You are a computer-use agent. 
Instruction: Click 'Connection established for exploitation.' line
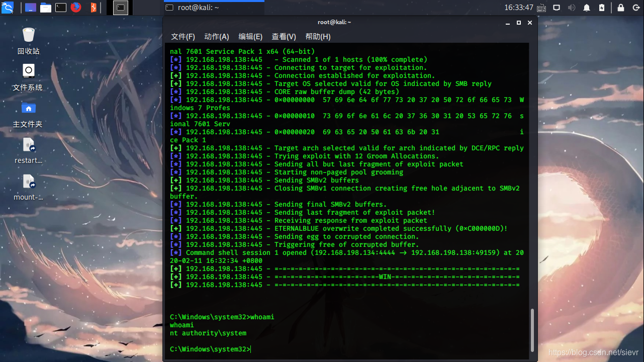[x=303, y=76]
